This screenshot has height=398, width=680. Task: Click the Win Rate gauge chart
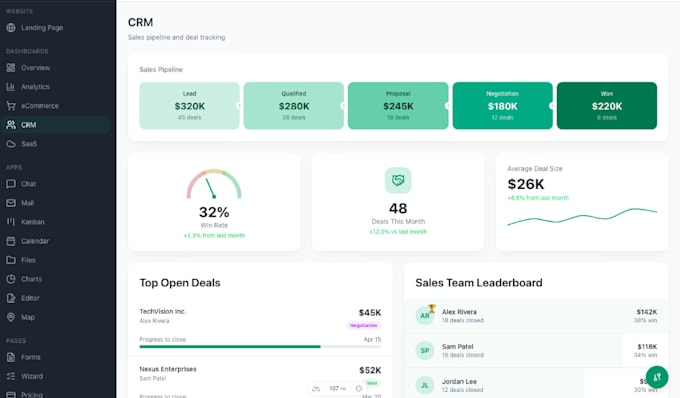pyautogui.click(x=214, y=184)
